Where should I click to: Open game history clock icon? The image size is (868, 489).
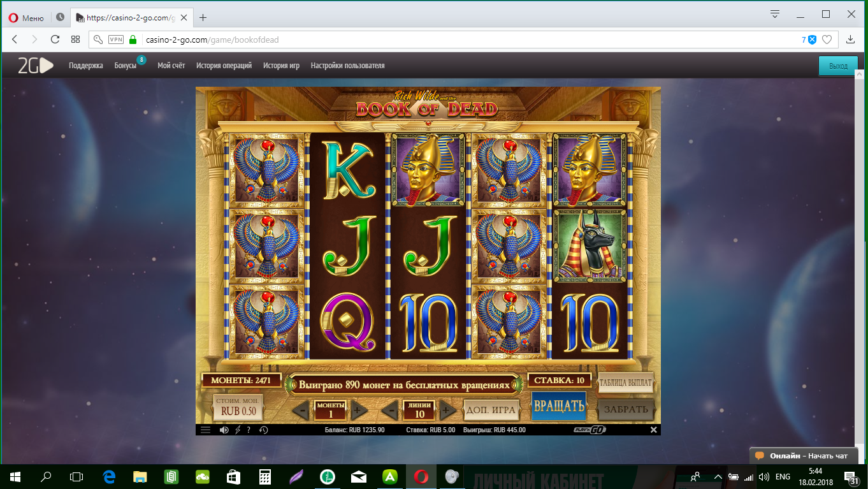(x=263, y=430)
